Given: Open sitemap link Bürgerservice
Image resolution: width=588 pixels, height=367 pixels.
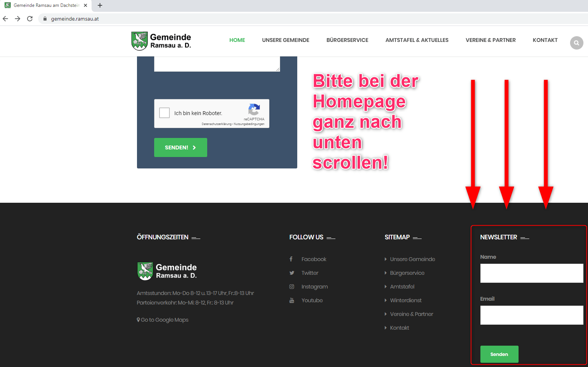Looking at the screenshot, I should 407,273.
